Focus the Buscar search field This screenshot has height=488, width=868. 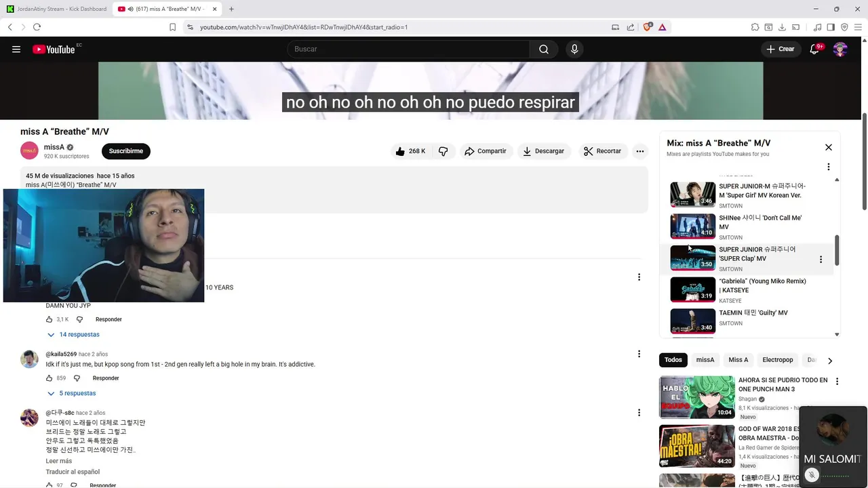tap(408, 49)
